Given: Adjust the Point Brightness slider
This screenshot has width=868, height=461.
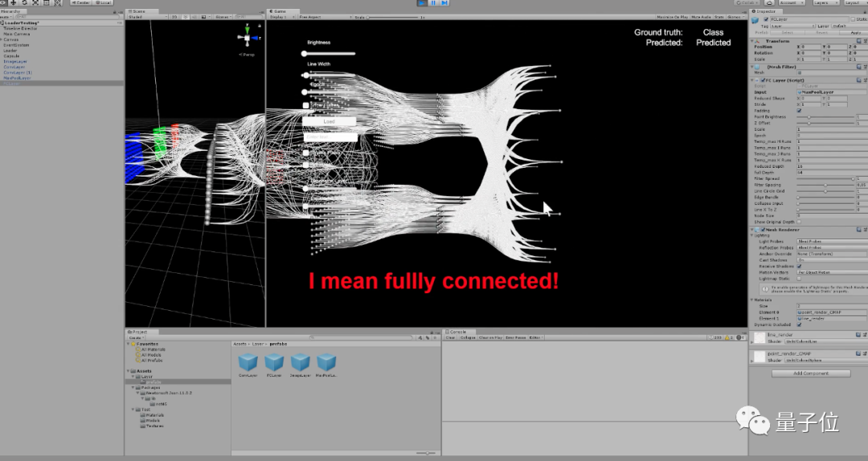Looking at the screenshot, I should click(825, 116).
